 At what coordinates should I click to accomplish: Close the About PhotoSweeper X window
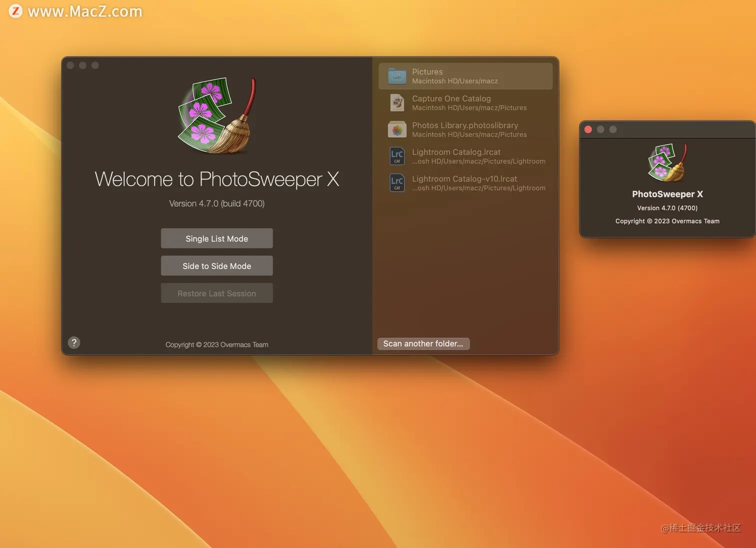click(x=588, y=130)
